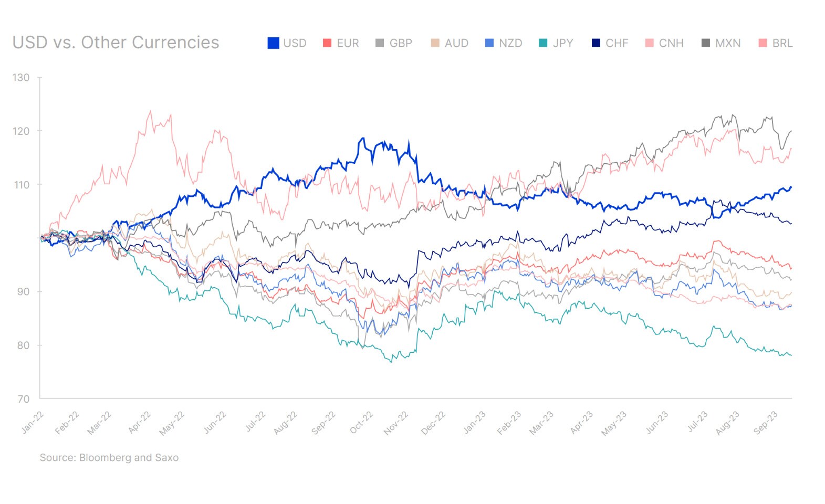
Task: Click the chart title USD vs. Other Currencies
Action: [x=116, y=43]
